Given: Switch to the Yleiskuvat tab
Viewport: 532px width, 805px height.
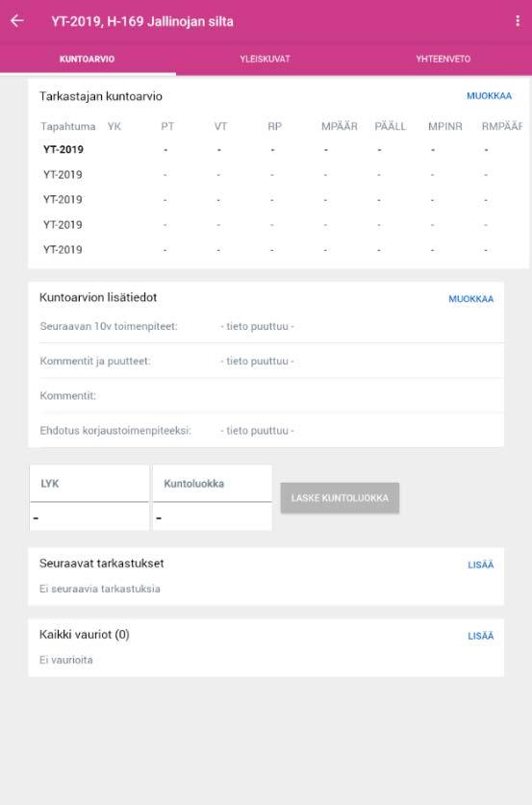Looking at the screenshot, I should pos(265,59).
